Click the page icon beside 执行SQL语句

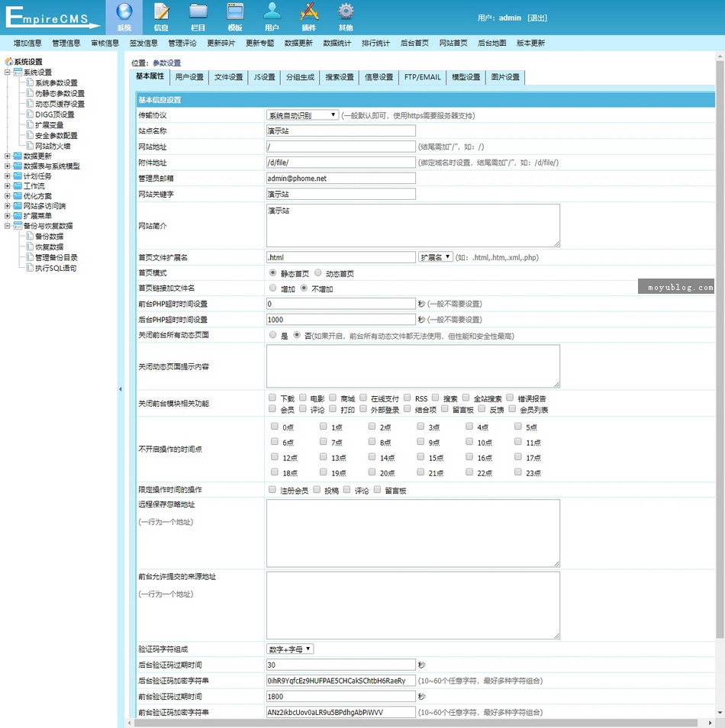pos(30,267)
